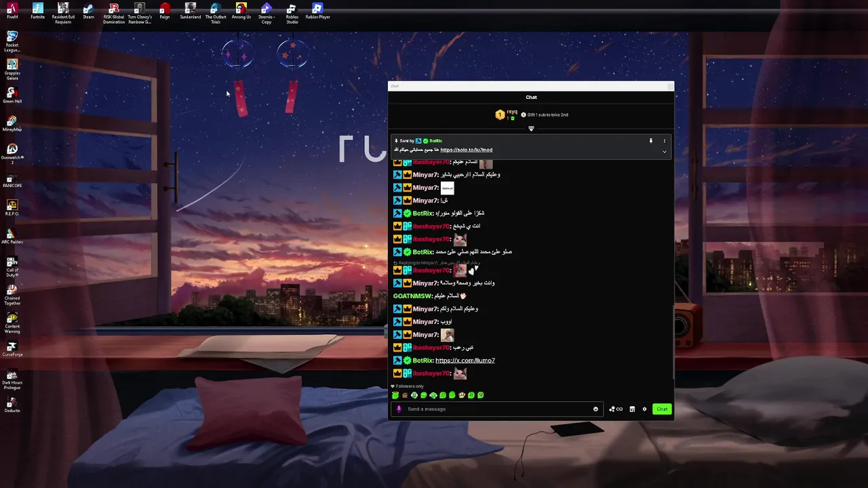The width and height of the screenshot is (868, 488).
Task: Open the x.com link from BotRix
Action: tap(465, 361)
